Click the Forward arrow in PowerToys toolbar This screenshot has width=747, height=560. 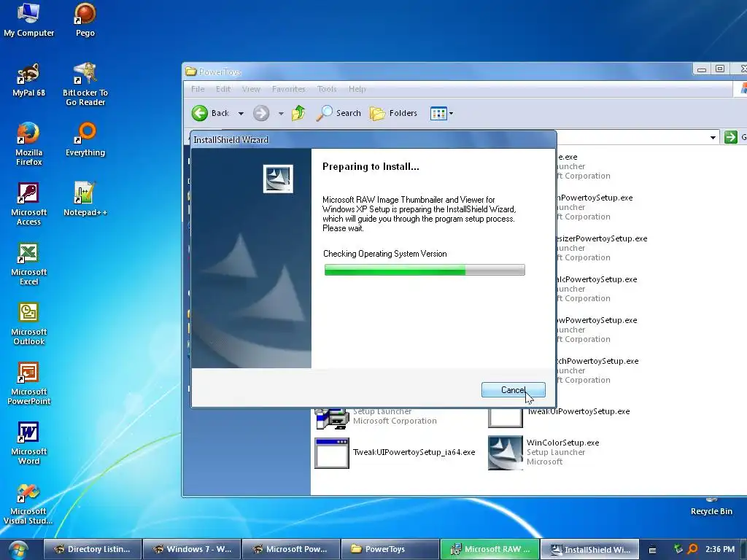tap(261, 113)
